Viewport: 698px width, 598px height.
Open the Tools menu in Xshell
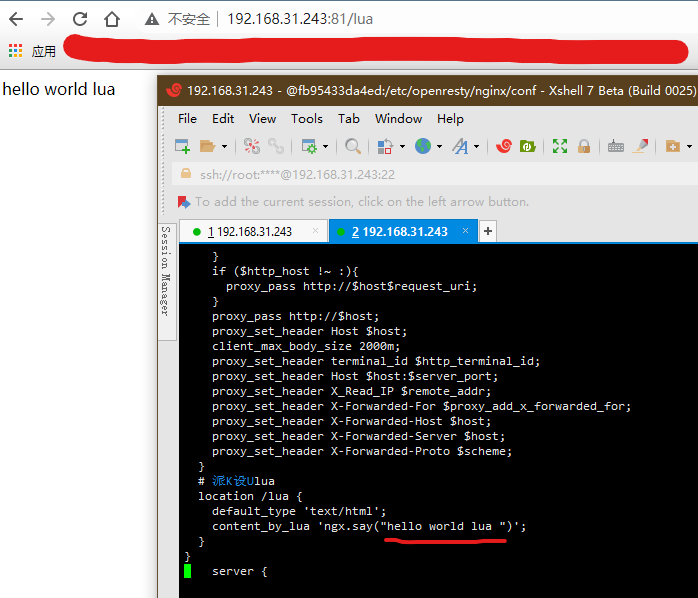pos(307,119)
